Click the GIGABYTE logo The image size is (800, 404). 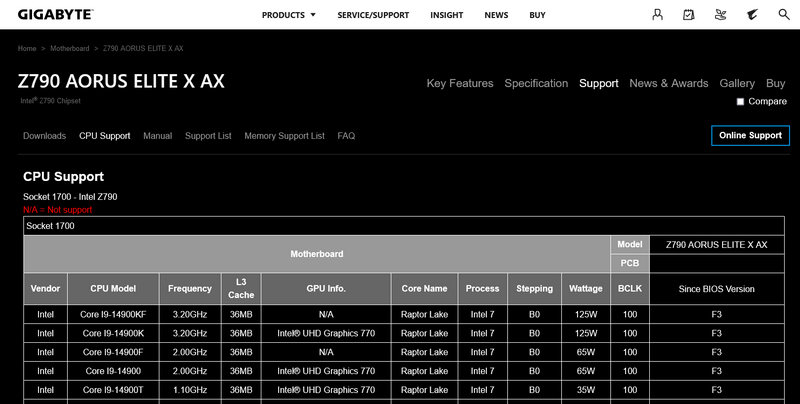[x=55, y=14]
